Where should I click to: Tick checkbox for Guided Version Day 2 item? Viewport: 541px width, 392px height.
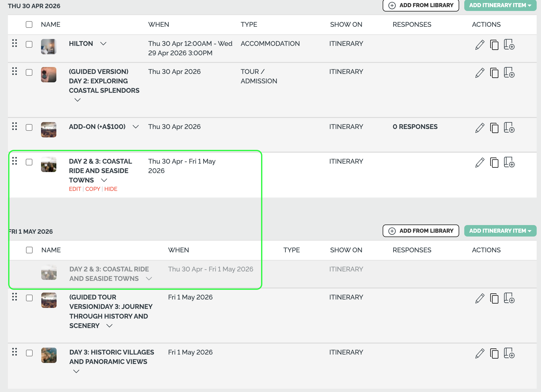29,72
